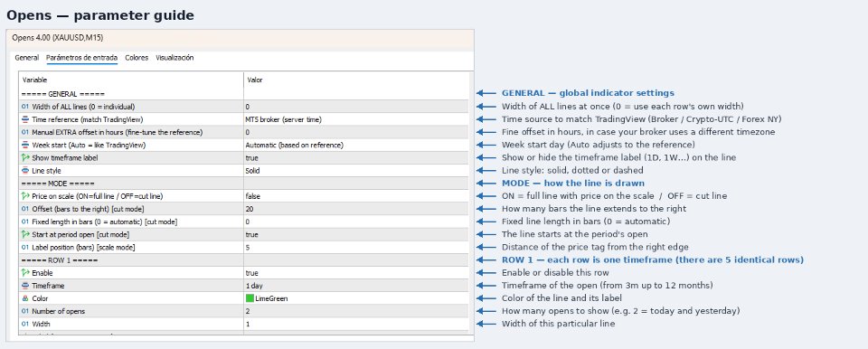Go to the Visualización tab
This screenshot has width=868, height=349.
tap(175, 58)
